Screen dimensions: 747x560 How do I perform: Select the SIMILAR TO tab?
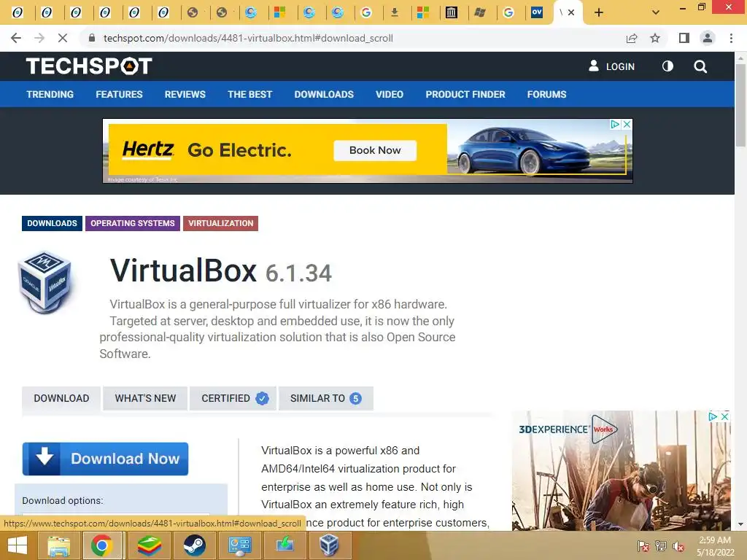click(x=326, y=399)
